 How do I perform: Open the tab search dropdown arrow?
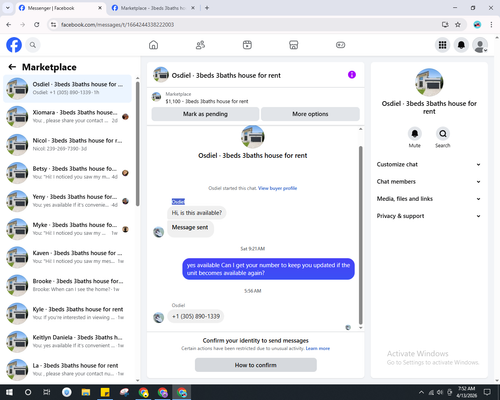click(x=8, y=8)
